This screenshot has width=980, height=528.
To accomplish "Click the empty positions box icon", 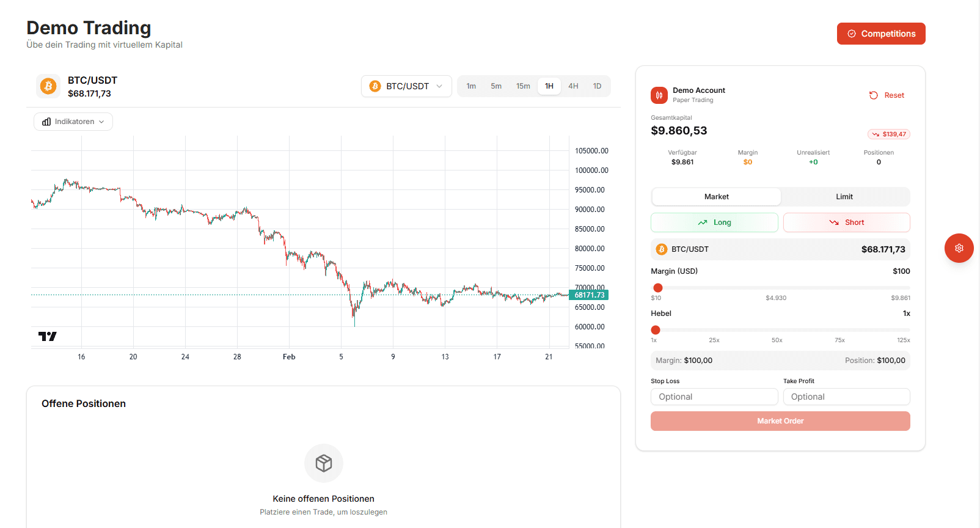I will 324,463.
